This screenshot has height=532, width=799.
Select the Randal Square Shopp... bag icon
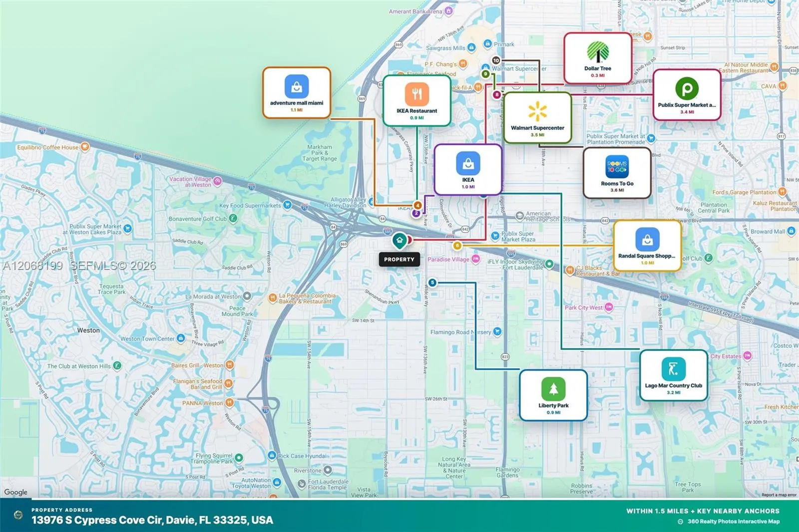(647, 240)
